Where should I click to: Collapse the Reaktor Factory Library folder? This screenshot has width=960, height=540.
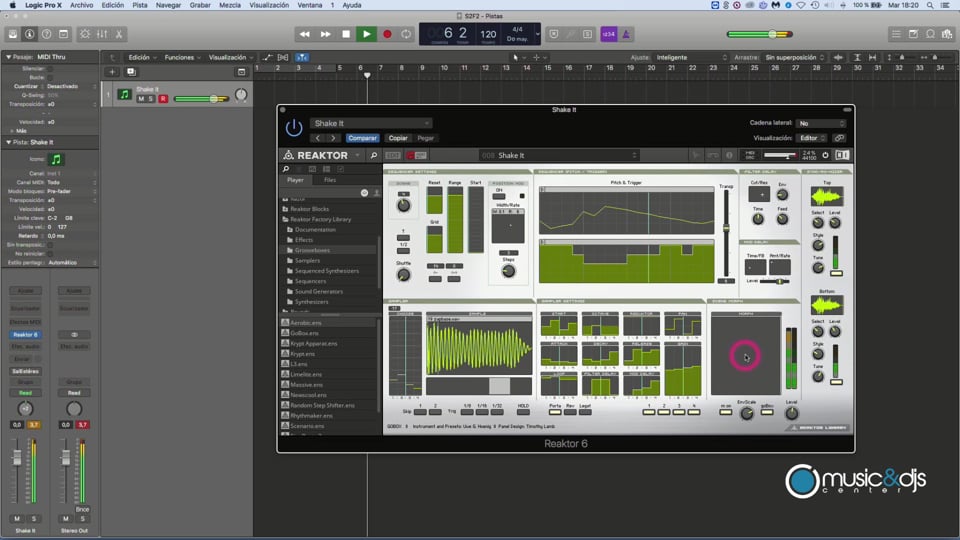pos(321,219)
